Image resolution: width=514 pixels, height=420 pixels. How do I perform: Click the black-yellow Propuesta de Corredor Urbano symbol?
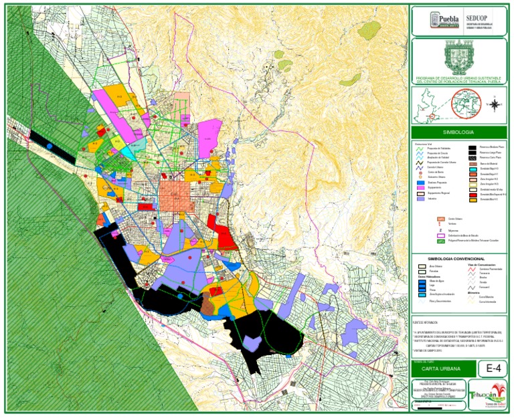[x=420, y=163]
